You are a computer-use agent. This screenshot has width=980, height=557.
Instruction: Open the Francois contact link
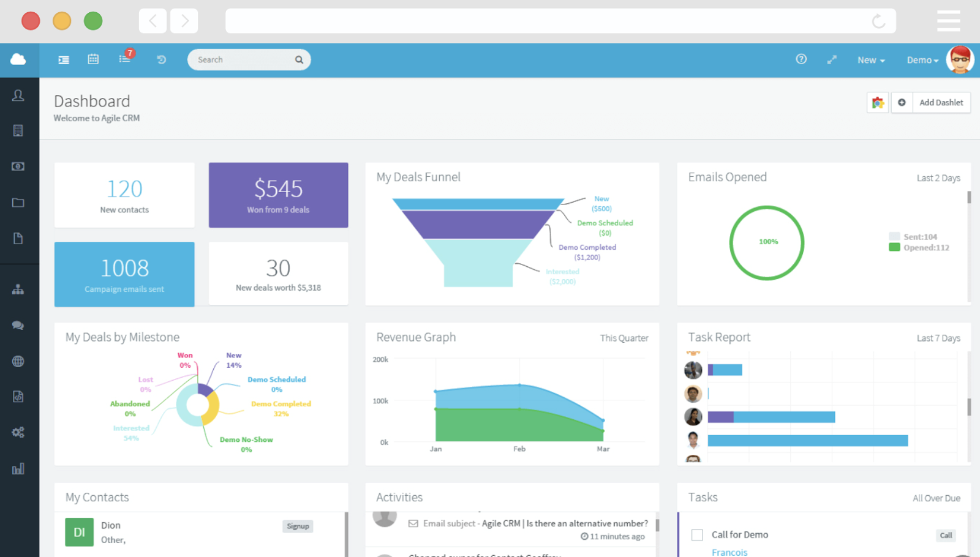click(729, 551)
